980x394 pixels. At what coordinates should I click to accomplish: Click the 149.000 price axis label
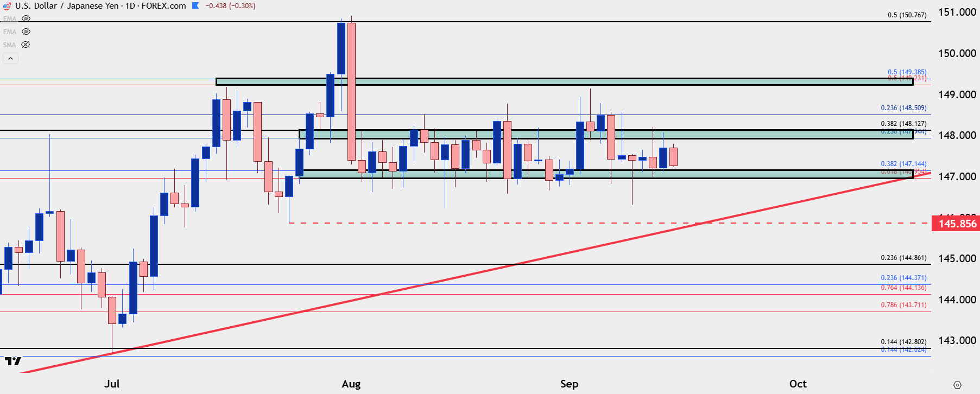[x=957, y=94]
